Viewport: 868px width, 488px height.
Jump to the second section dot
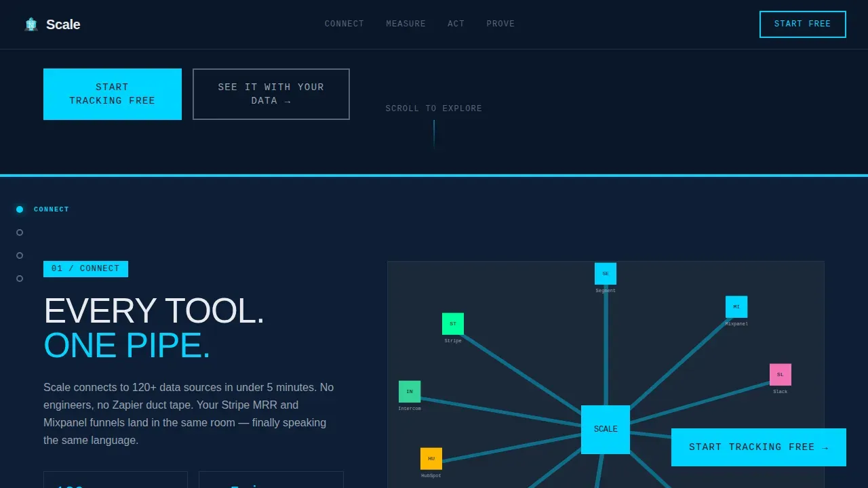tap(20, 232)
